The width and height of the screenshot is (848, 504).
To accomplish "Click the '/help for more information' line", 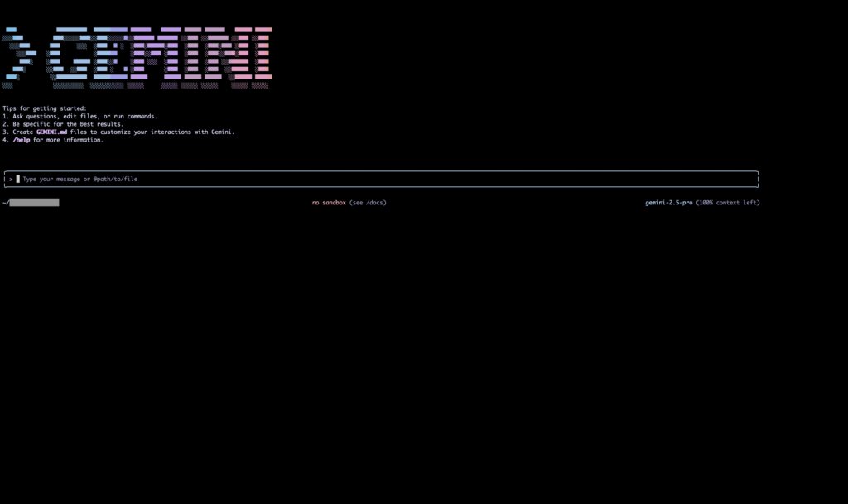I will 52,140.
